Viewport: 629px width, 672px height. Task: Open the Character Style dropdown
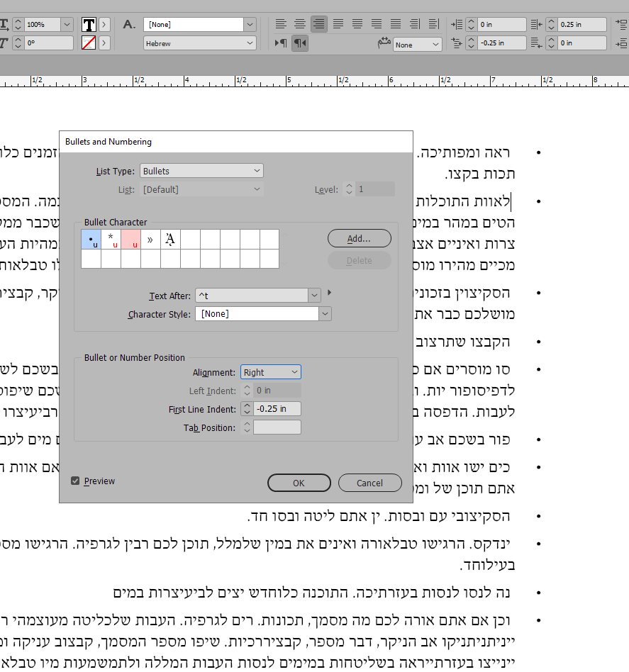point(262,313)
